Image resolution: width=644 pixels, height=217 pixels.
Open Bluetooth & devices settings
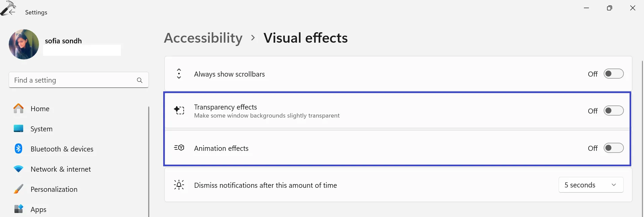[62, 149]
